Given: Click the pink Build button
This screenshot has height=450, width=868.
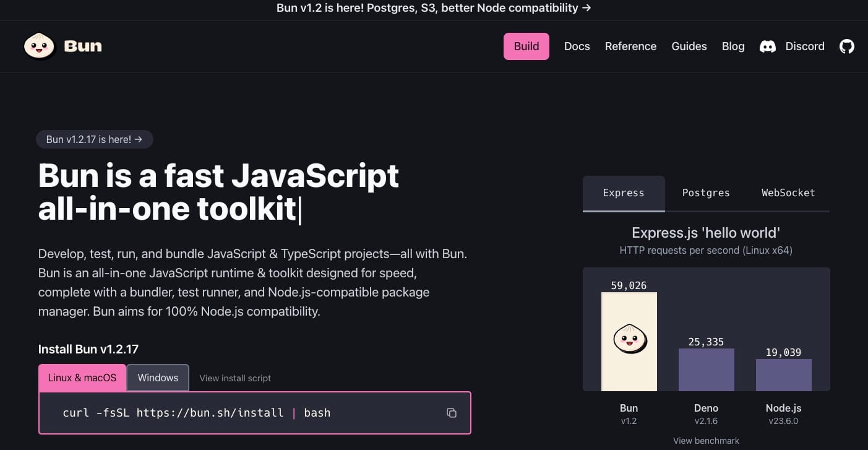Looking at the screenshot, I should pyautogui.click(x=526, y=46).
